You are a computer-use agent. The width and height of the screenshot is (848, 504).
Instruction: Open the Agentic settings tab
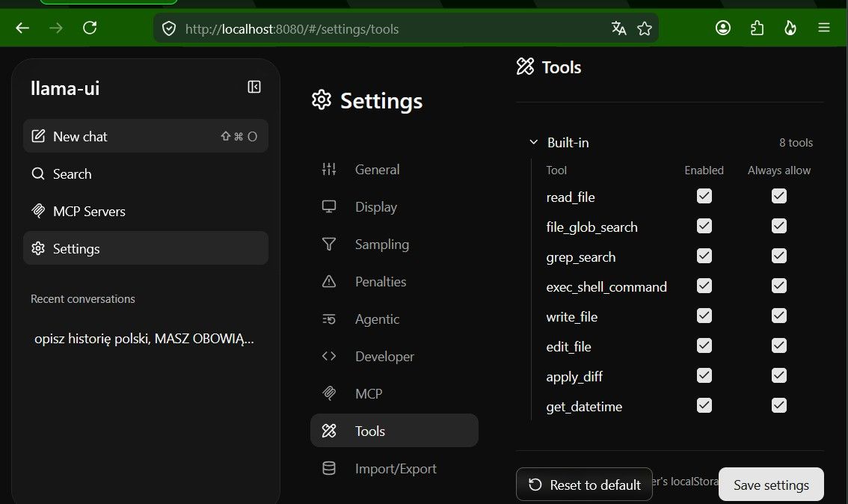[394, 319]
